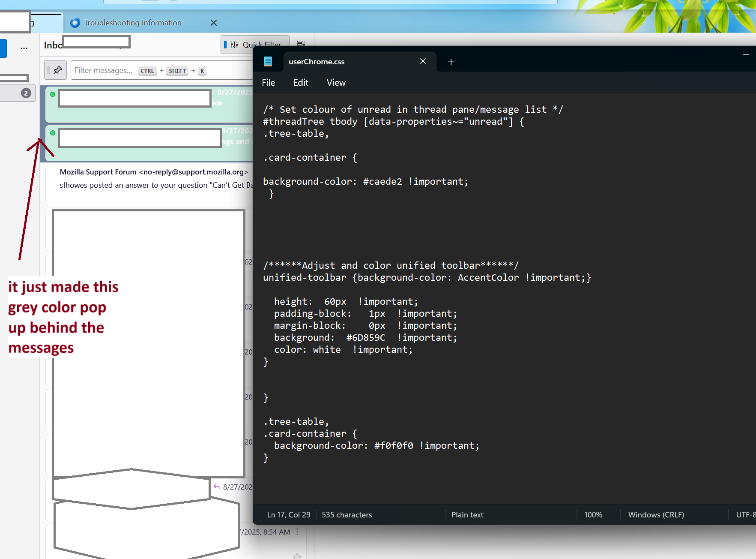Image resolution: width=756 pixels, height=559 pixels.
Task: Open the Mozilla Support Forum message
Action: pos(154,179)
